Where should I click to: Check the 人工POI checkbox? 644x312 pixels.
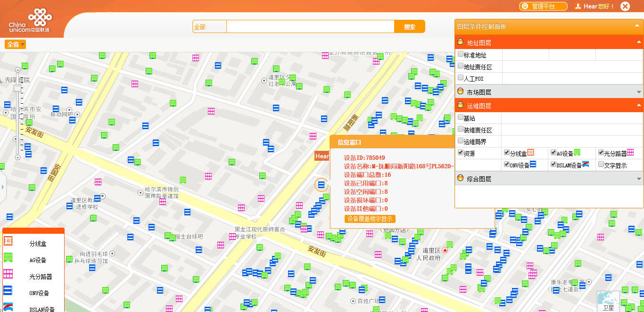[x=461, y=77]
